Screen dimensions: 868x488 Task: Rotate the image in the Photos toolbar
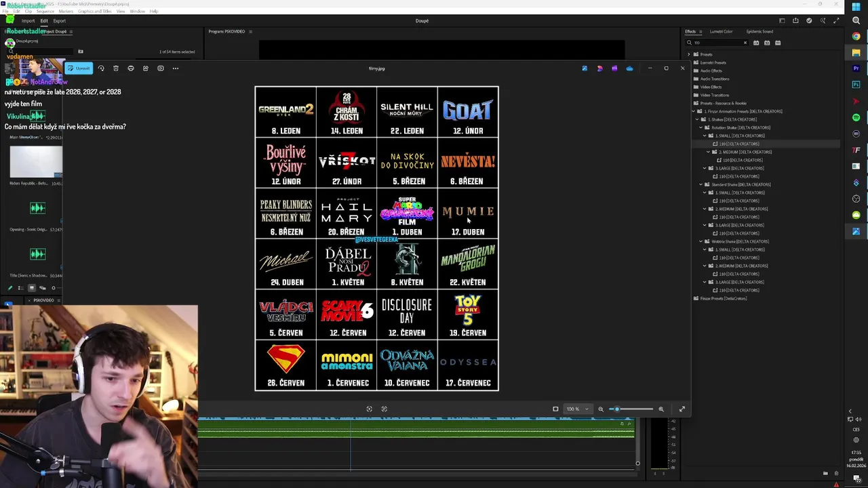101,68
